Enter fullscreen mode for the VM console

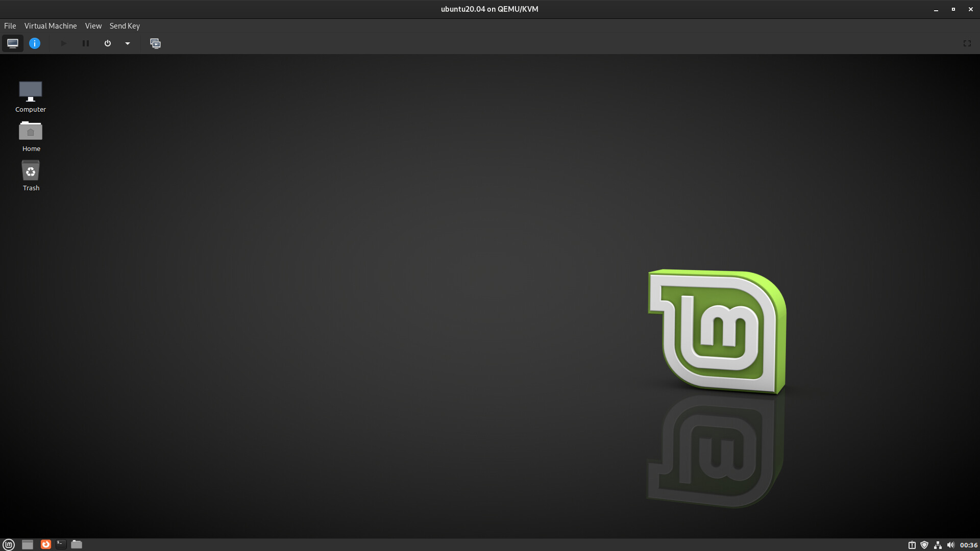coord(967,43)
